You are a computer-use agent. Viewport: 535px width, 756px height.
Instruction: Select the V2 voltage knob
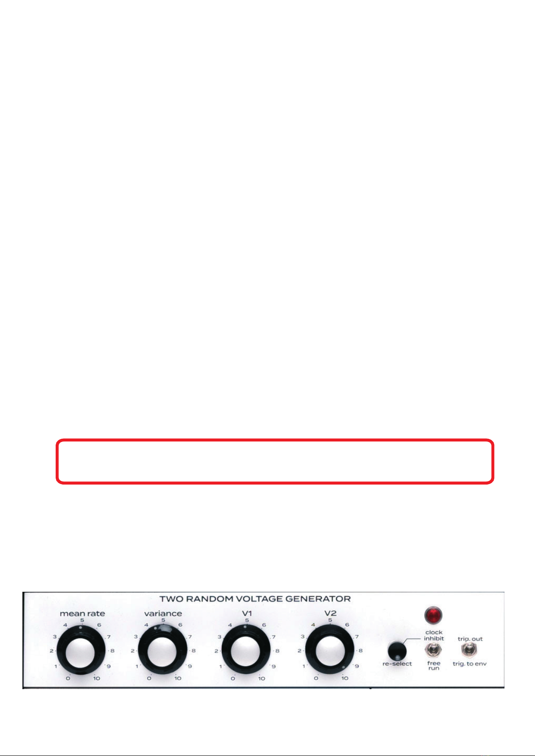click(x=330, y=651)
